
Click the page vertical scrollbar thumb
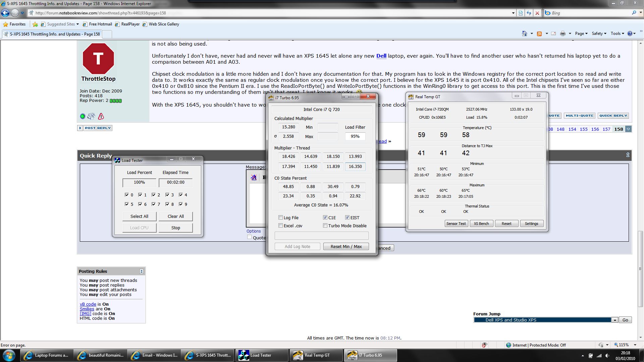tap(641, 268)
